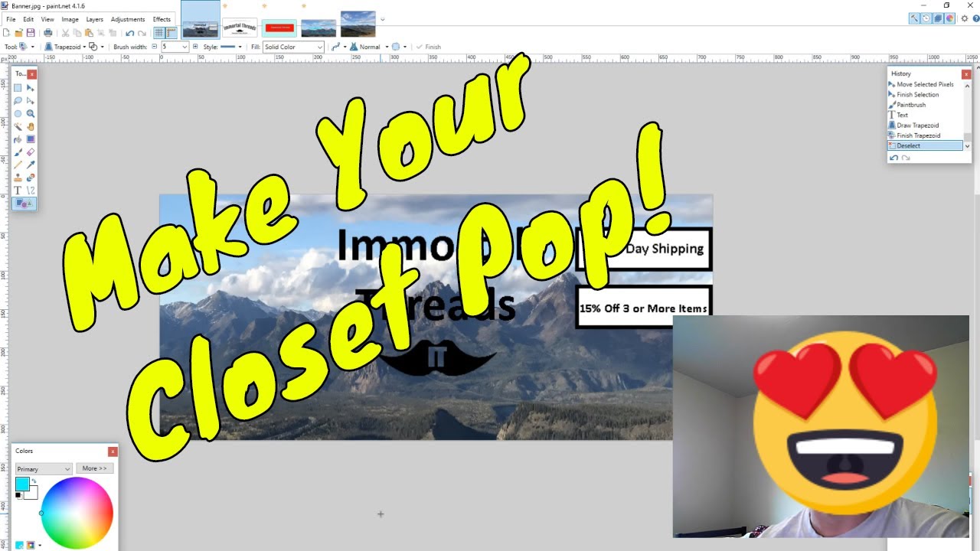Click the Cut scissors icon
980x551 pixels.
(x=65, y=33)
